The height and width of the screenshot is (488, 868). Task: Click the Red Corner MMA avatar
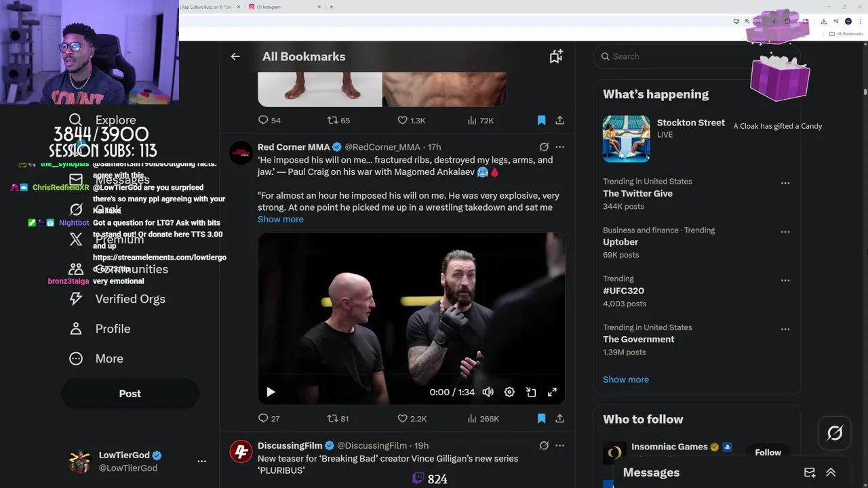241,152
